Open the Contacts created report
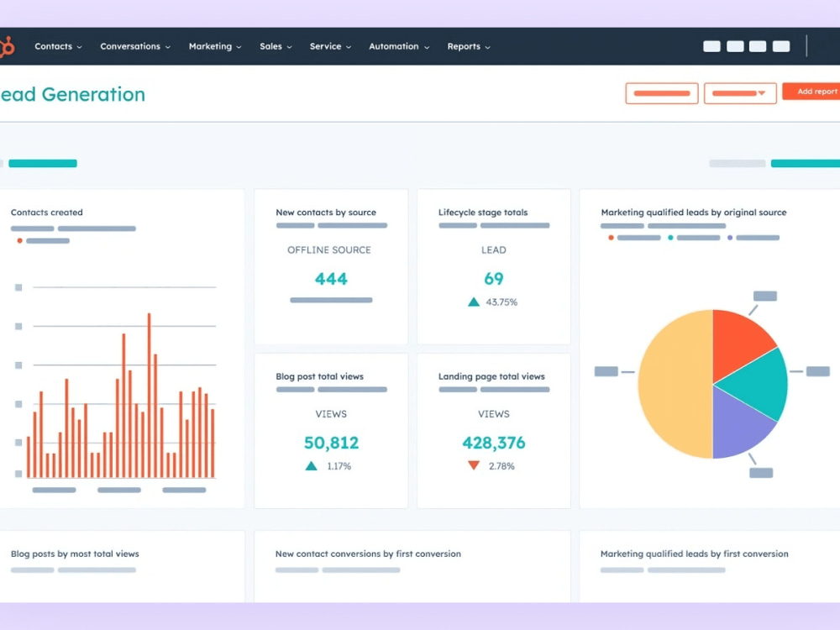Image resolution: width=840 pixels, height=630 pixels. [x=46, y=213]
